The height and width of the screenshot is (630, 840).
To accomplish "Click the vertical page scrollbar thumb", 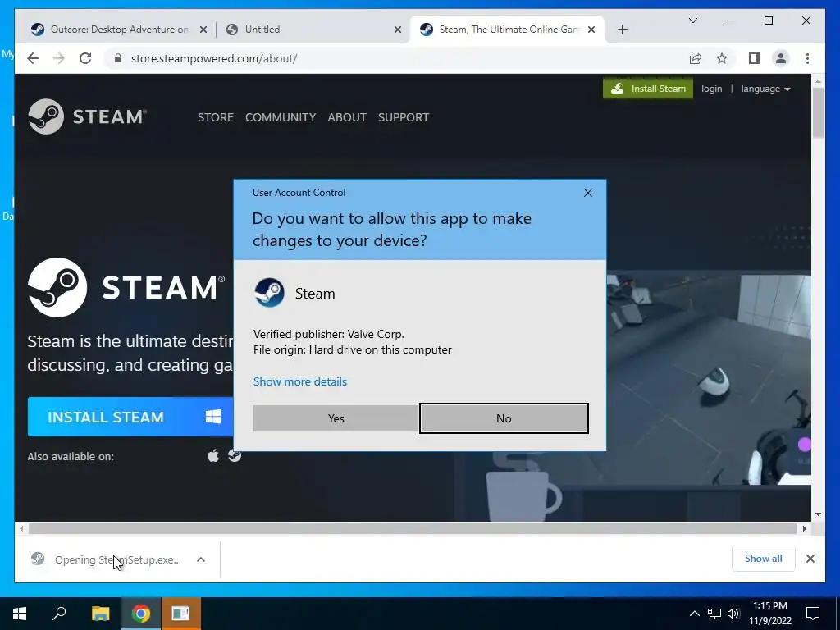I will (x=818, y=112).
